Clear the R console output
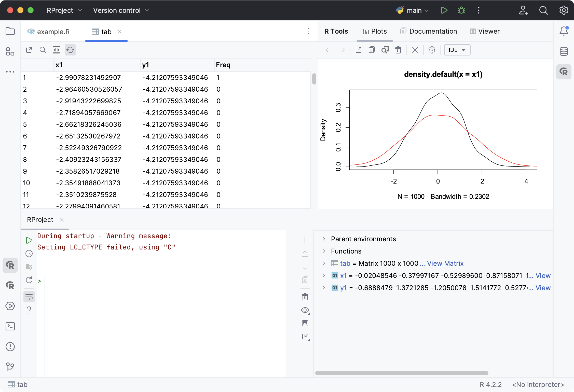The width and height of the screenshot is (574, 392). pos(305,297)
